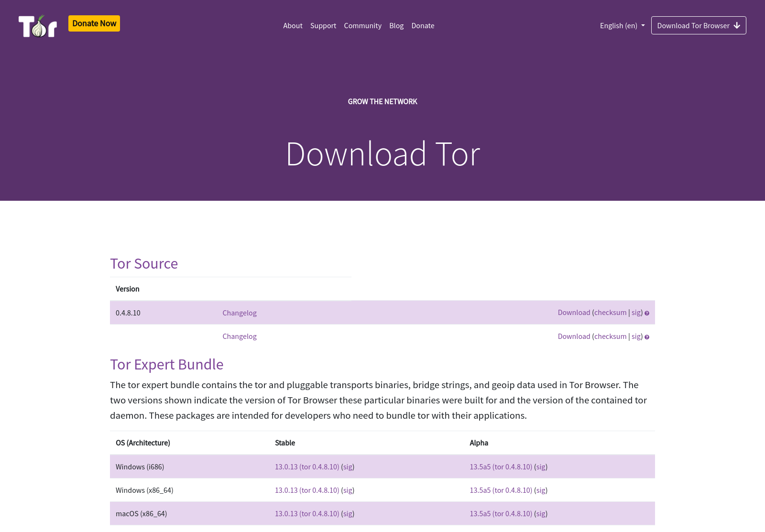765x532 pixels.
Task: Open stable sig for Windows (x86_64)
Action: click(348, 490)
